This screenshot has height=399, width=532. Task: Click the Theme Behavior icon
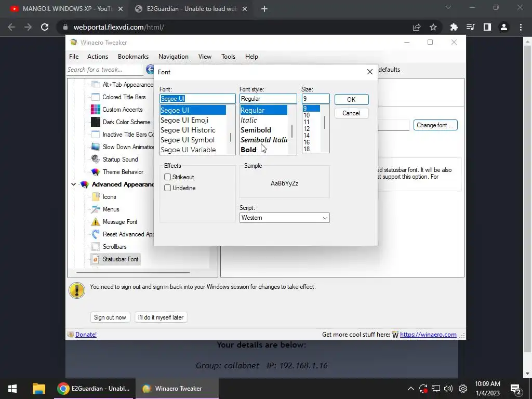96,171
